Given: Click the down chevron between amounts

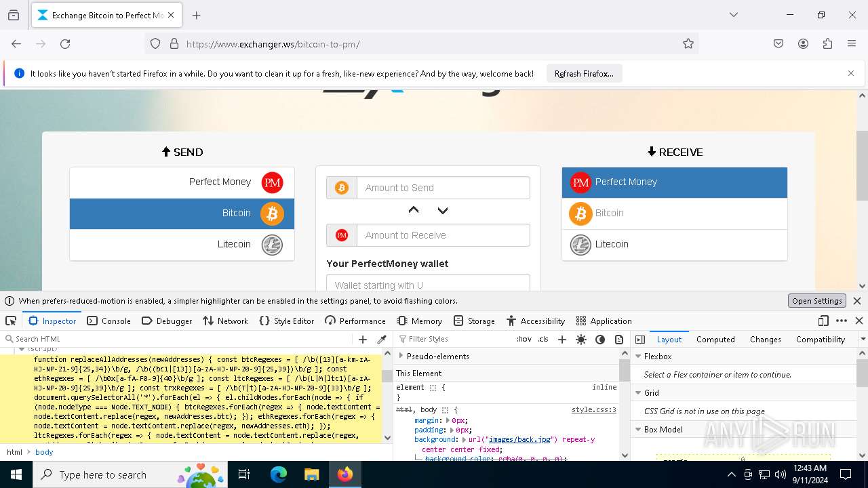Looking at the screenshot, I should tap(443, 211).
